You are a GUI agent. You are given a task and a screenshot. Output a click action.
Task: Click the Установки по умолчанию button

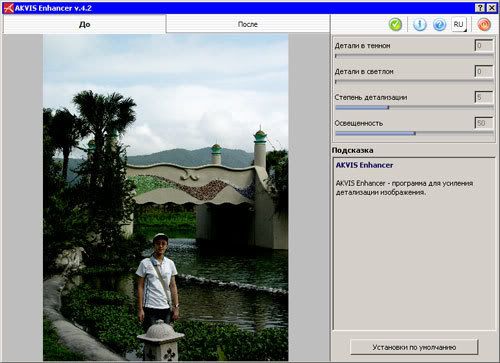pyautogui.click(x=414, y=347)
